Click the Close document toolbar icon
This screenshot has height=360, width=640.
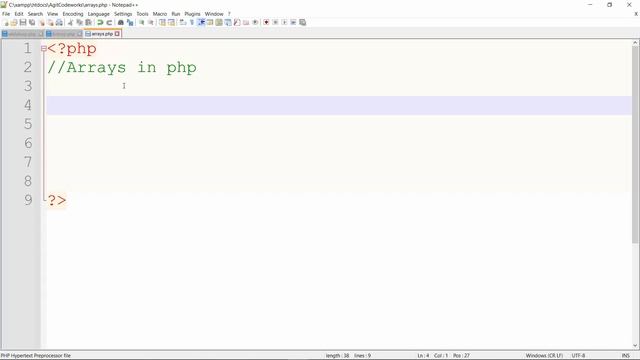click(x=42, y=22)
